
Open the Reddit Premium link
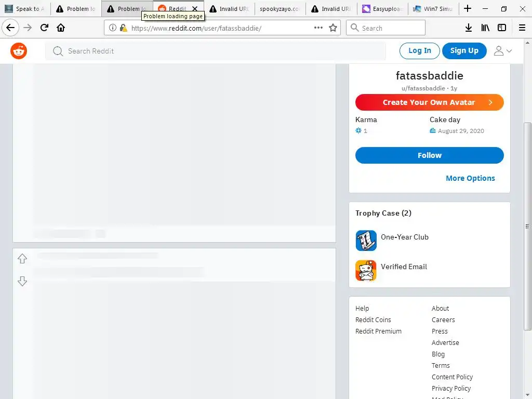(378, 331)
